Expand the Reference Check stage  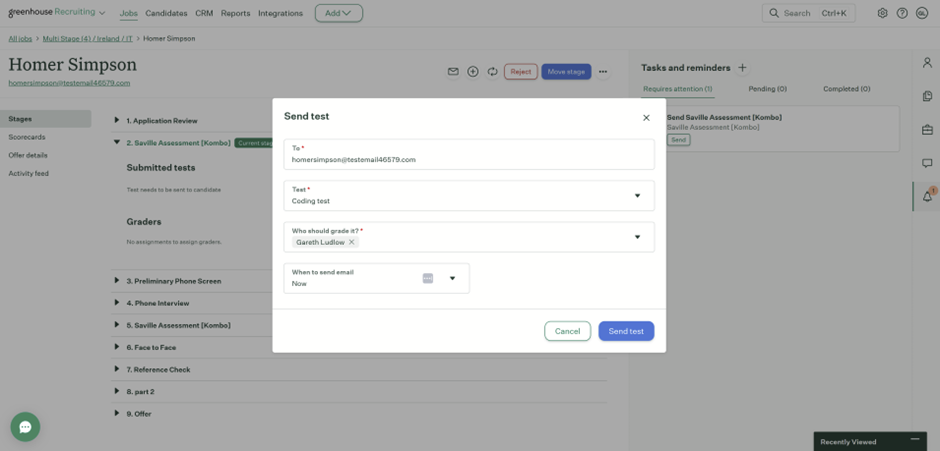pyautogui.click(x=117, y=369)
